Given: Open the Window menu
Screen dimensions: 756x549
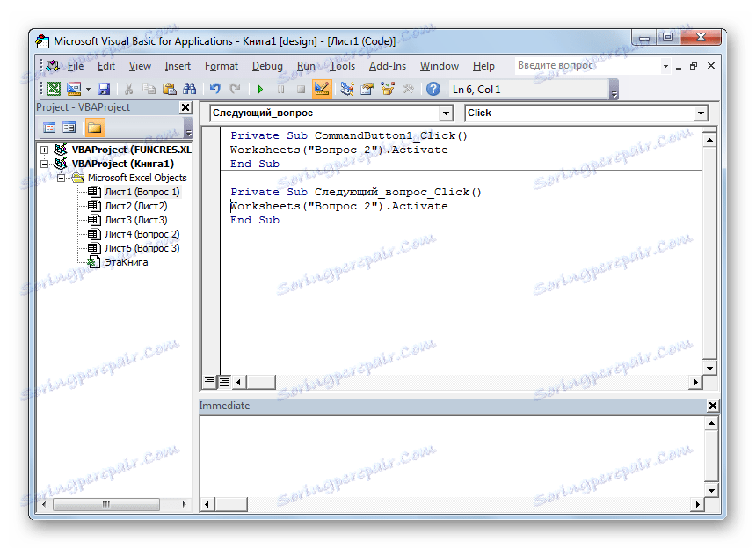Looking at the screenshot, I should point(440,66).
